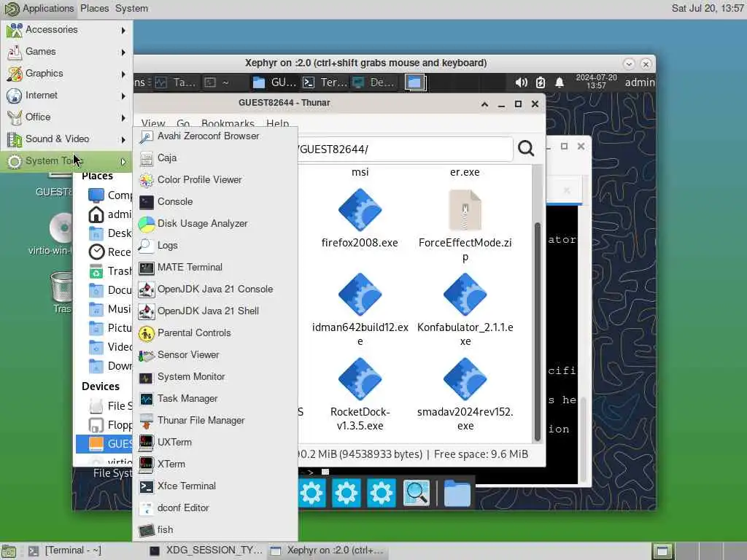Viewport: 747px width, 560px height.
Task: Open Color Profile Viewer
Action: [x=215, y=180]
